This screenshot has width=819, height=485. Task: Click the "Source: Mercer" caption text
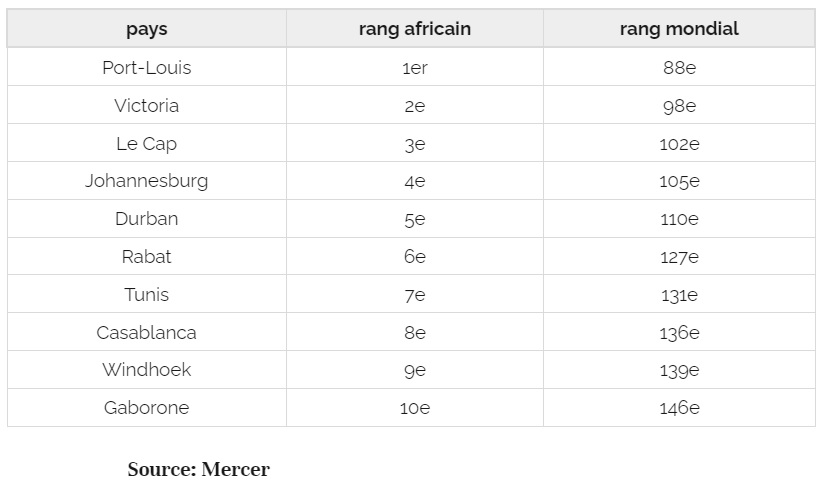coord(198,469)
